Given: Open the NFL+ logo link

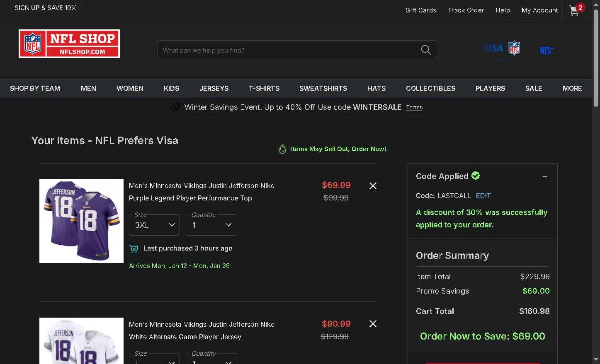Looking at the screenshot, I should [547, 50].
